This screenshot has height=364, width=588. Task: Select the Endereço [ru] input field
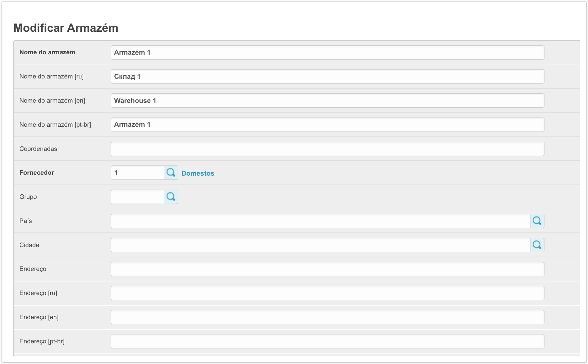pyautogui.click(x=327, y=293)
